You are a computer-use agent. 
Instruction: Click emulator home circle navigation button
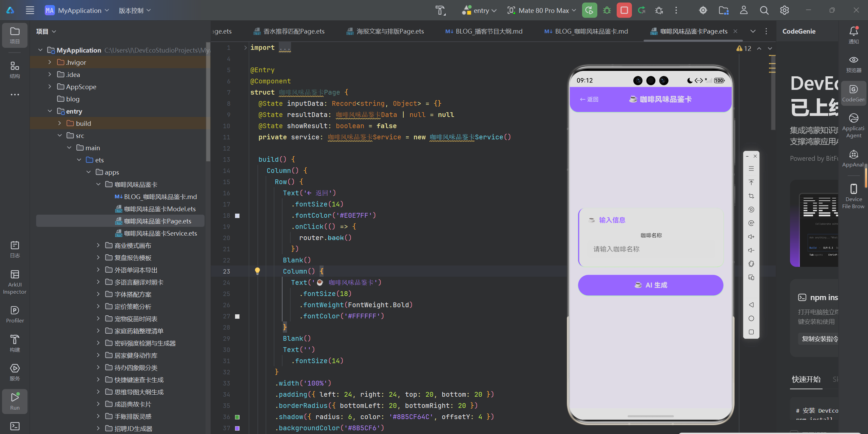pos(751,318)
